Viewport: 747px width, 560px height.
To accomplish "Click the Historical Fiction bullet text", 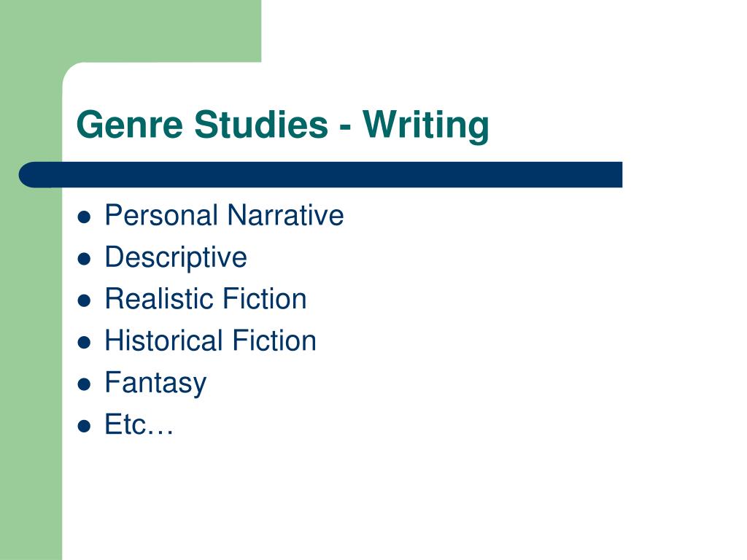I will pos(210,341).
